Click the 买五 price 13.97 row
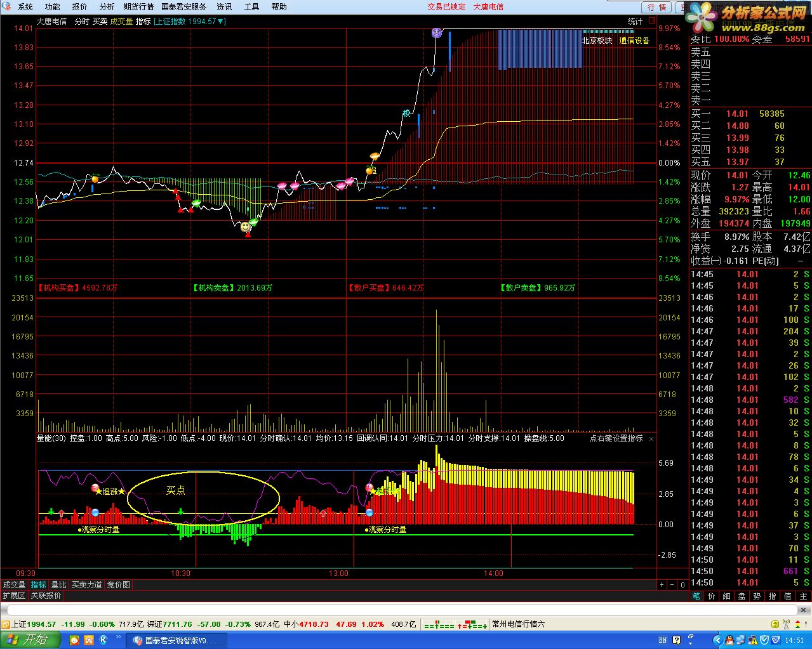This screenshot has height=649, width=812. pyautogui.click(x=750, y=162)
